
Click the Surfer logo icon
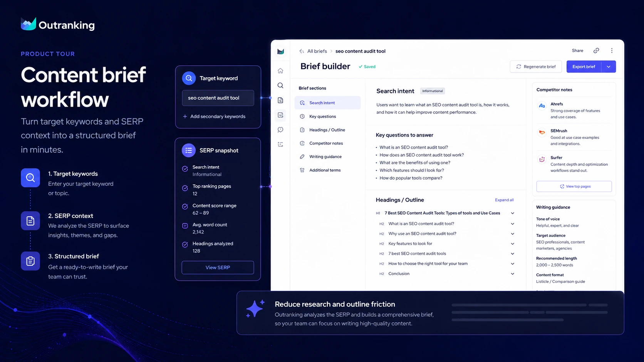(542, 159)
